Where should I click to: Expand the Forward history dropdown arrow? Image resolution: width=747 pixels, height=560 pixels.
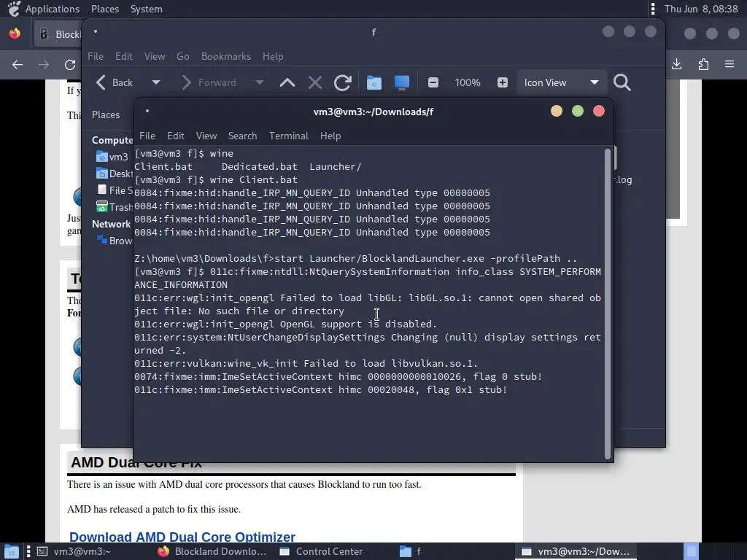(260, 82)
